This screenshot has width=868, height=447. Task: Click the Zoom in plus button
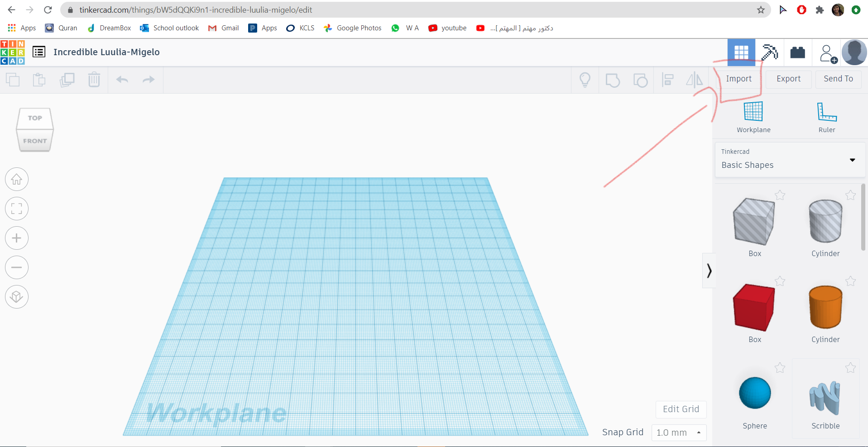pyautogui.click(x=17, y=238)
